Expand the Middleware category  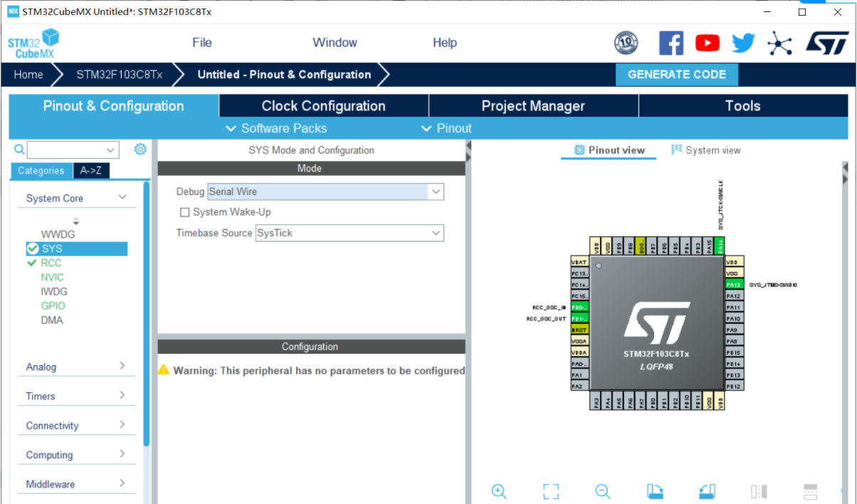(122, 483)
